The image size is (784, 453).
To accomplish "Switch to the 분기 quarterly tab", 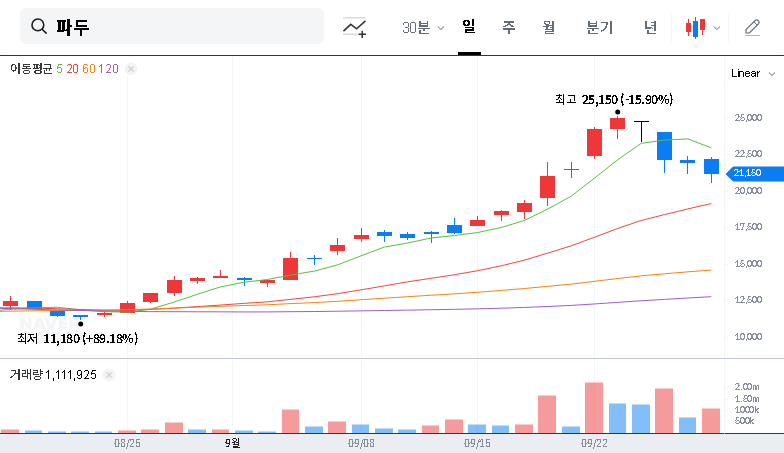I will pos(600,27).
